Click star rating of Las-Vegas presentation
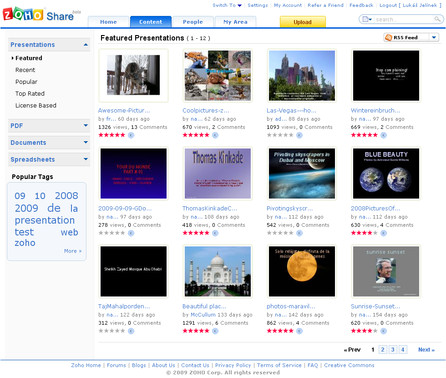This screenshot has width=446, height=378. pyautogui.click(x=280, y=135)
